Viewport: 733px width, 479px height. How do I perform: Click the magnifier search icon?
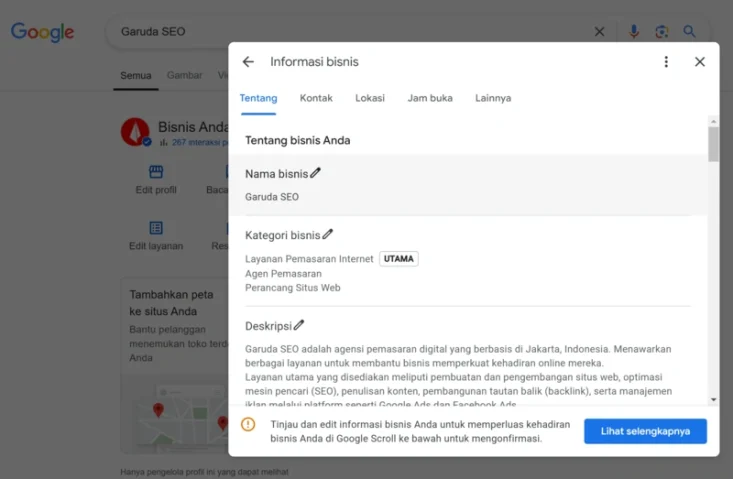[x=690, y=31]
